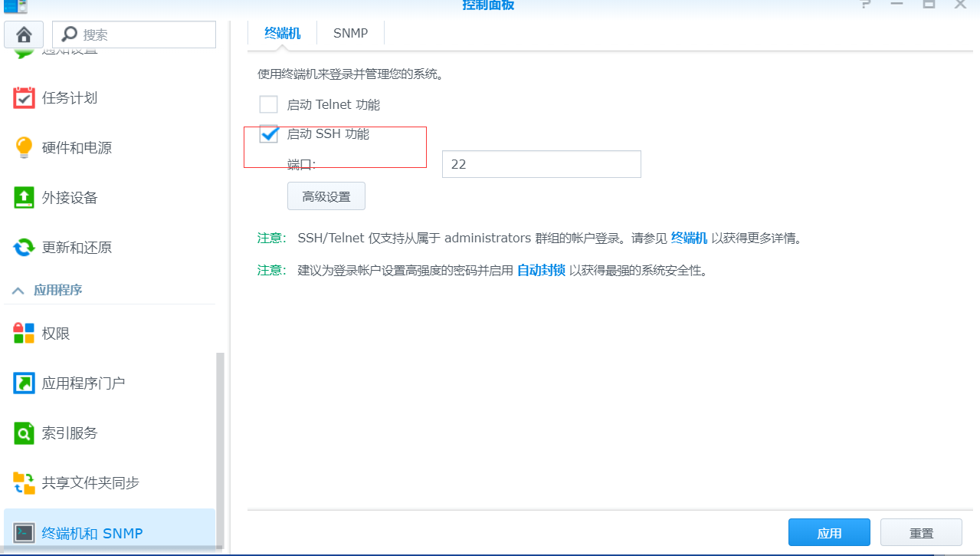Click the text 使用终端机来登录并管理您的系统

[x=351, y=74]
